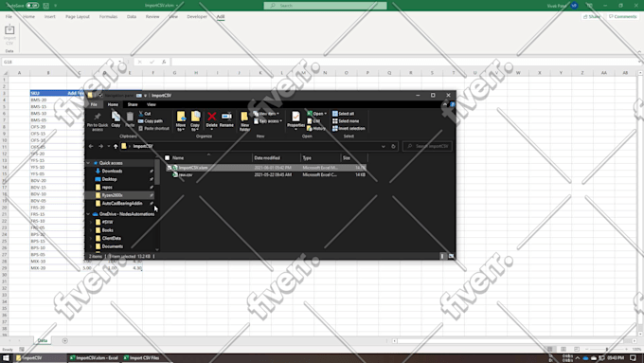Expand the address bar history dropdown
The image size is (644, 363).
pos(384,146)
